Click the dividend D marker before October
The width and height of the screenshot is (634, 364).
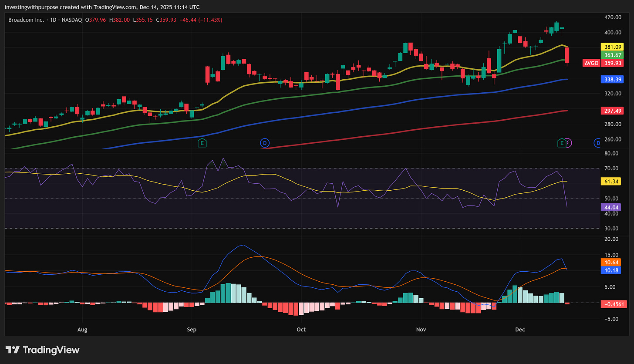point(264,142)
